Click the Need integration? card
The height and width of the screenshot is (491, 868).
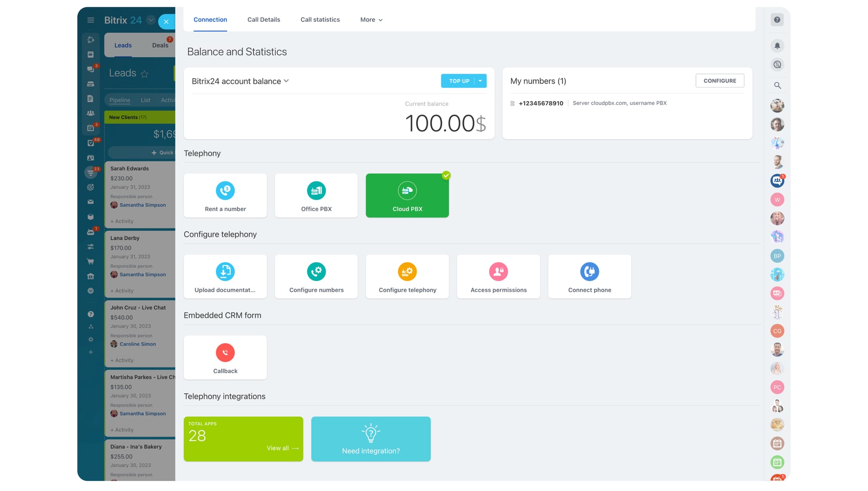pyautogui.click(x=370, y=439)
